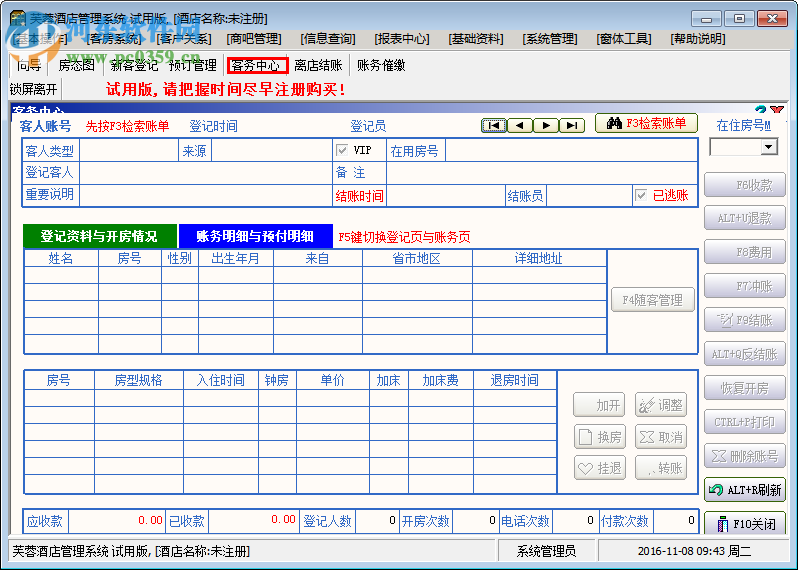Image resolution: width=798 pixels, height=570 pixels.
Task: Click CTRL+P打印 button
Action: (x=745, y=422)
